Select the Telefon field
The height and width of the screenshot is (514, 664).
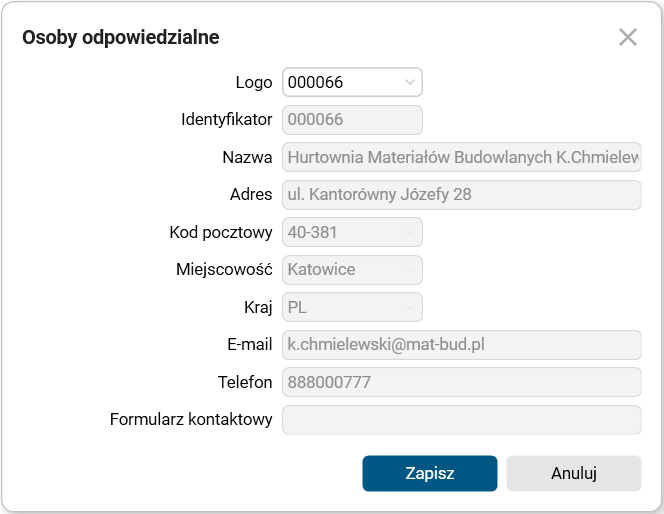[461, 382]
